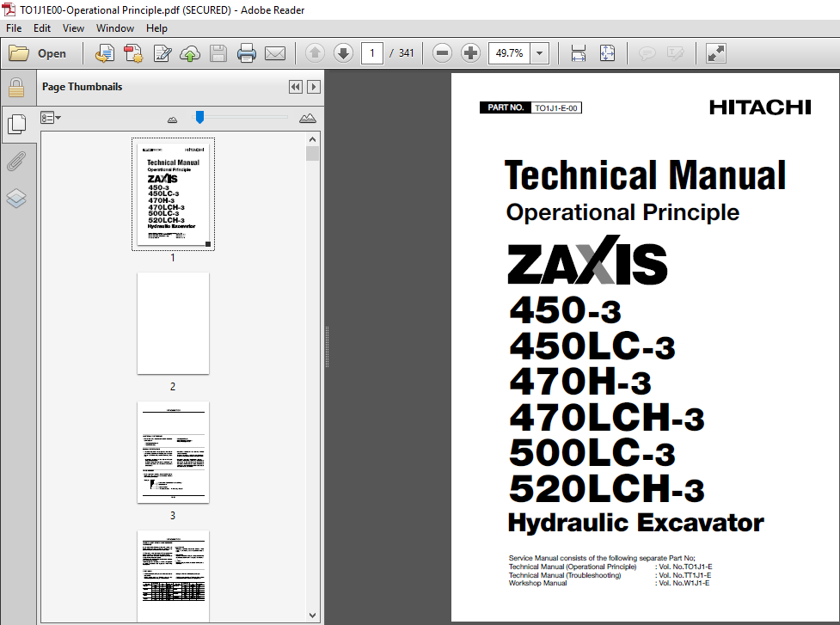Screen dimensions: 840x625
Task: Click the Save floppy disk icon
Action: pos(218,53)
